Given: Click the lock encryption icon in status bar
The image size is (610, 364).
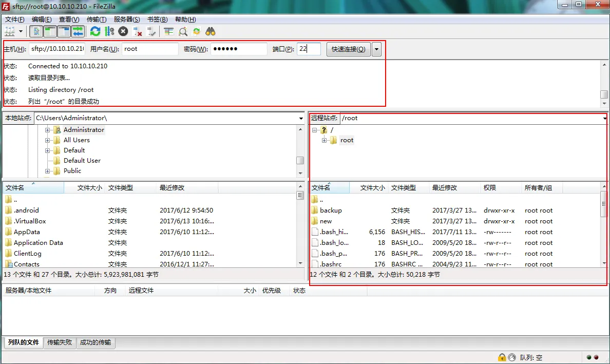Looking at the screenshot, I should [502, 357].
